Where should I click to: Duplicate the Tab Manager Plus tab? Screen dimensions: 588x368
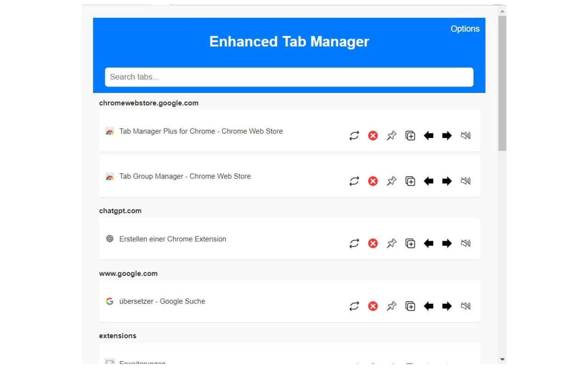(410, 136)
